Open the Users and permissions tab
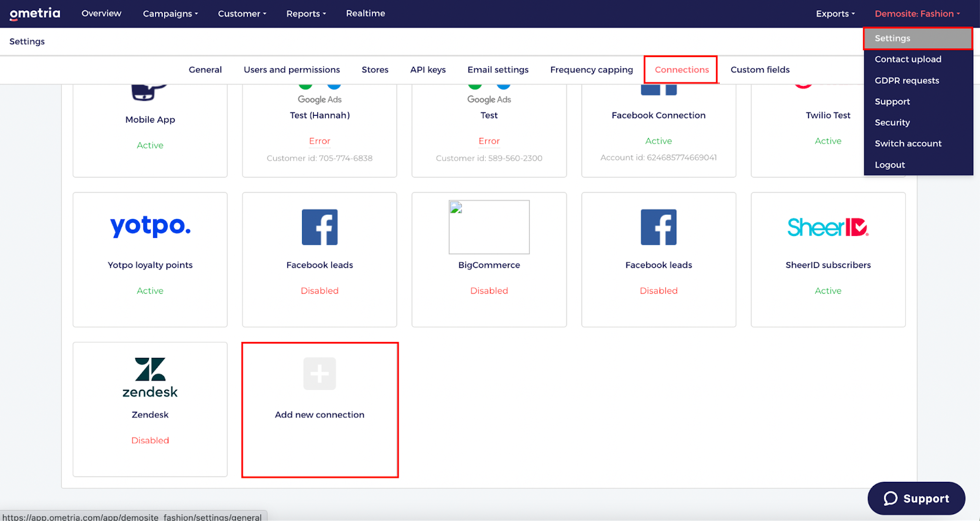Image resolution: width=980 pixels, height=521 pixels. pyautogui.click(x=292, y=70)
